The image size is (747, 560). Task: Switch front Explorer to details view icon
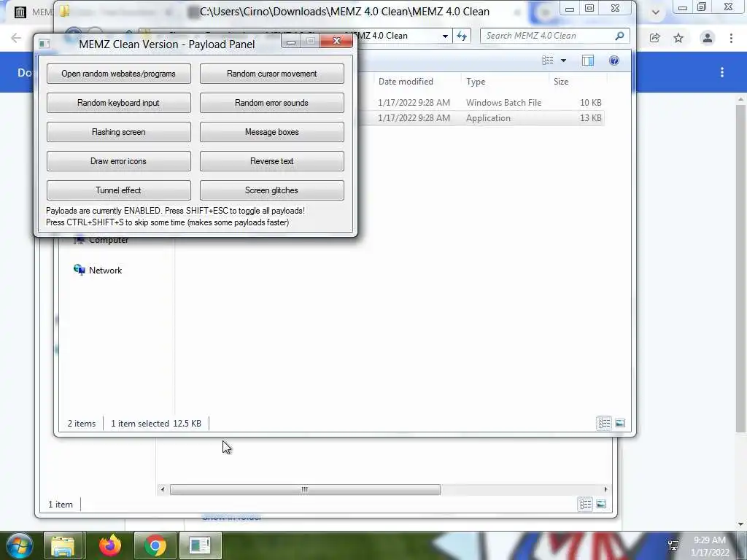tap(605, 423)
